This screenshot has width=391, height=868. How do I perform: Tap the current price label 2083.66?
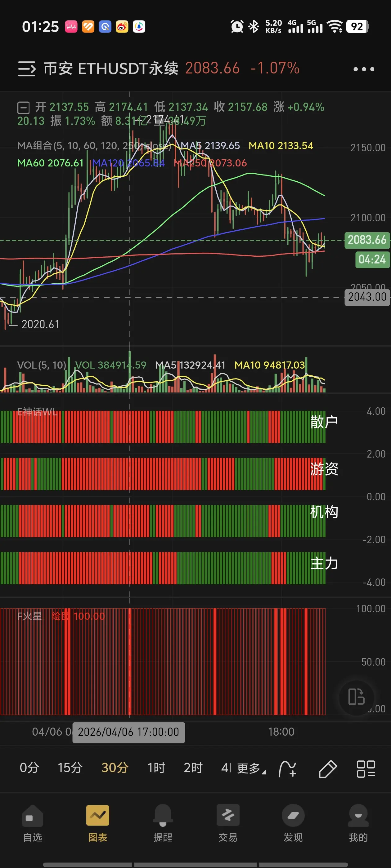tap(367, 240)
